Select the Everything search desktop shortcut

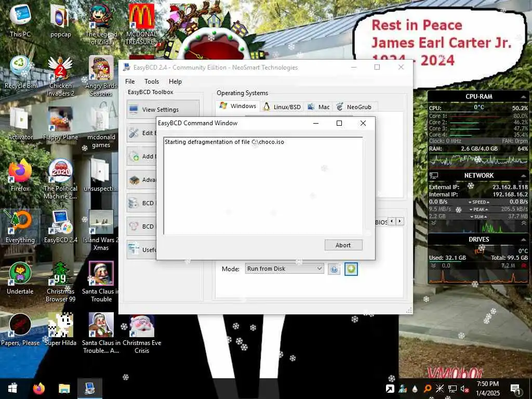tap(20, 227)
